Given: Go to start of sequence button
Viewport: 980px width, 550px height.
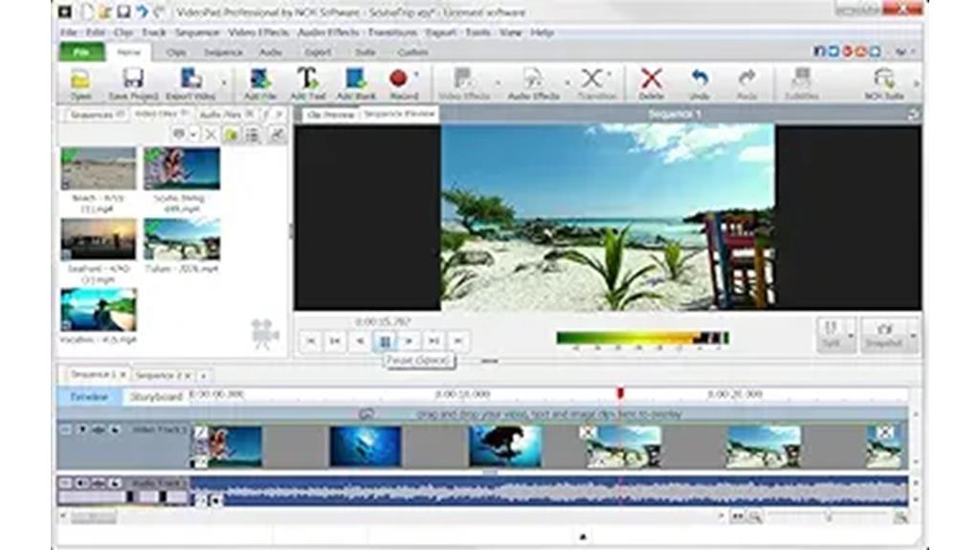Looking at the screenshot, I should 310,341.
